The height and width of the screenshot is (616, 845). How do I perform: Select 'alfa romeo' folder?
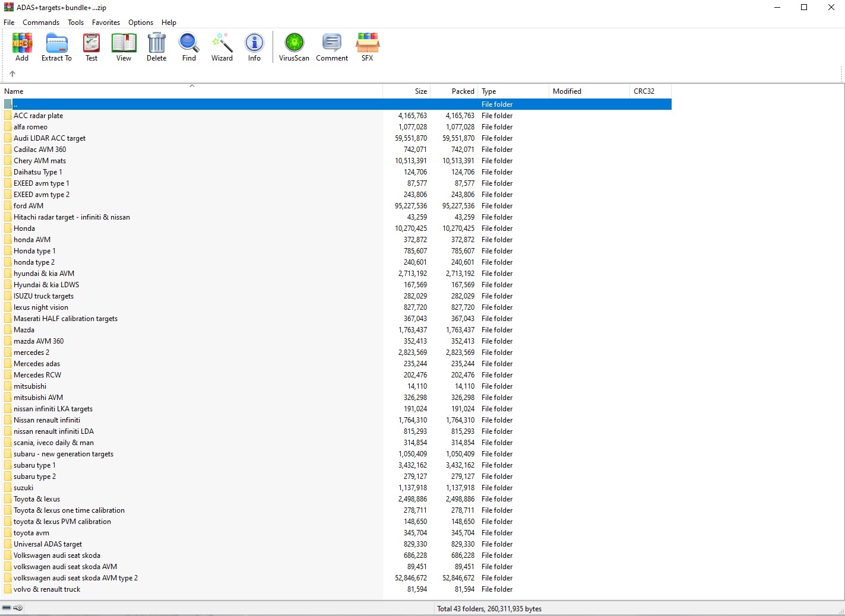[30, 127]
